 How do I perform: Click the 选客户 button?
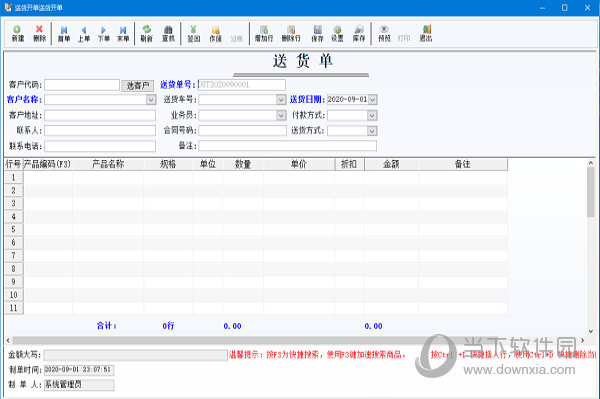click(138, 85)
